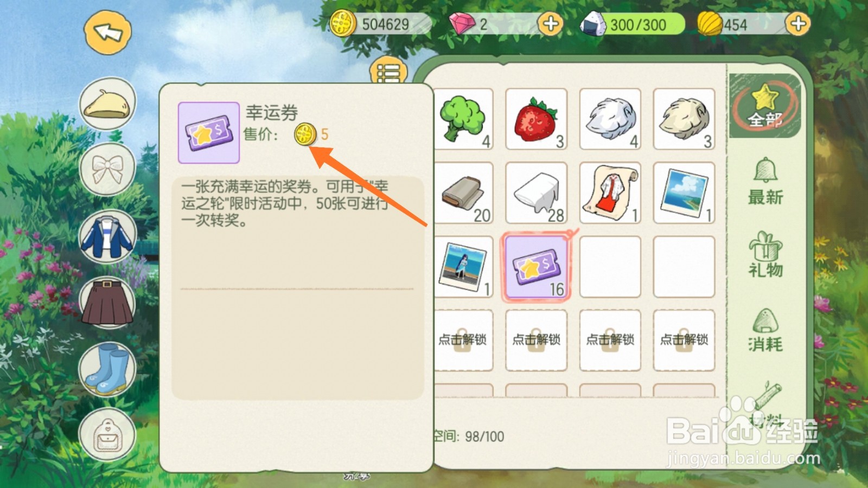
Task: Add more pink gems with plus
Action: pos(551,24)
